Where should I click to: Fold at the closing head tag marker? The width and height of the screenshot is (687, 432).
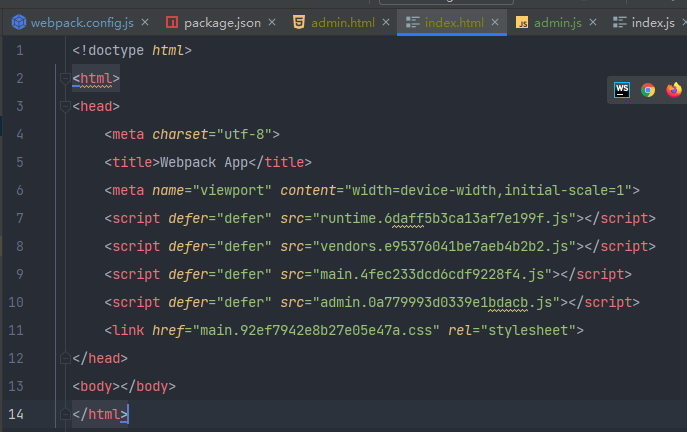(65, 358)
